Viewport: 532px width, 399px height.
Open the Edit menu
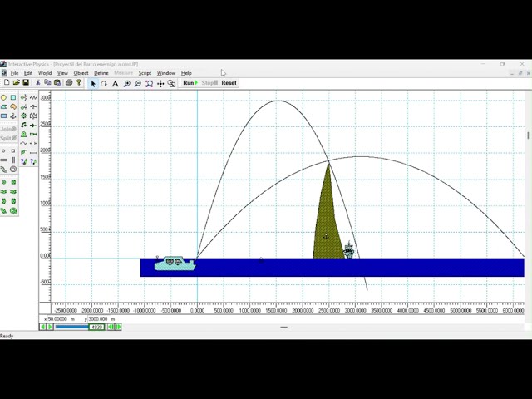28,73
